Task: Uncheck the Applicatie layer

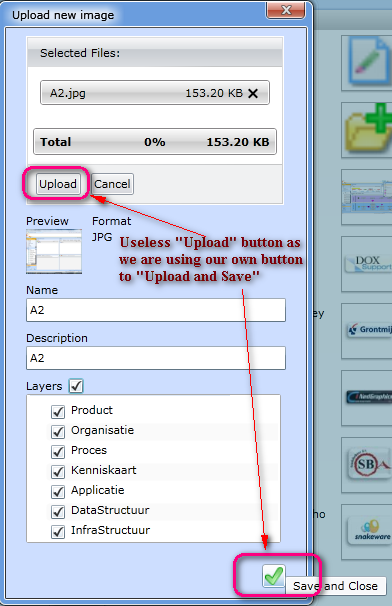Action: pos(58,492)
